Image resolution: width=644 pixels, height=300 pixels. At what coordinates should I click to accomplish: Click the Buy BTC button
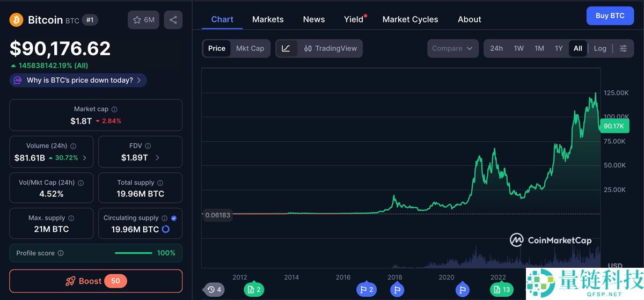pyautogui.click(x=610, y=16)
